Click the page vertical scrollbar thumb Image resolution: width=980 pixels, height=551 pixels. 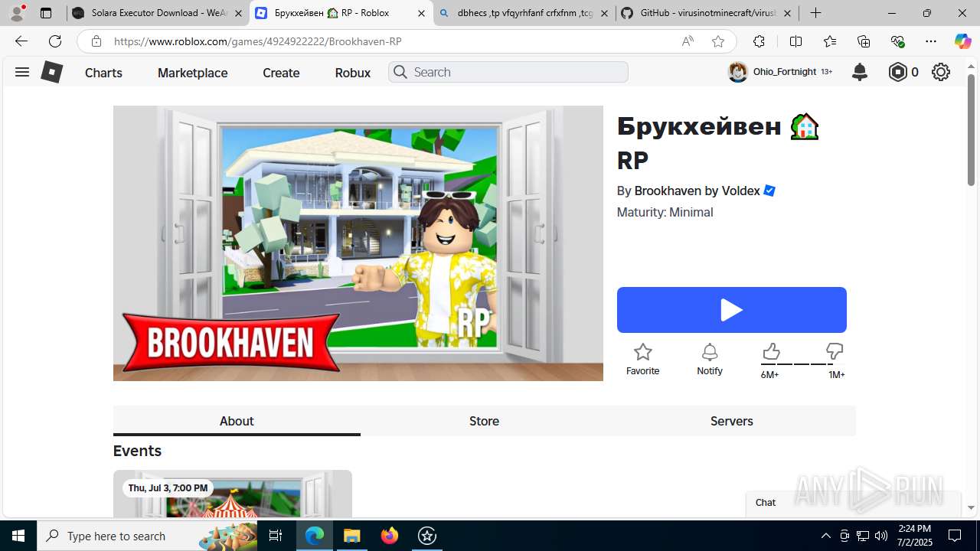pyautogui.click(x=971, y=130)
